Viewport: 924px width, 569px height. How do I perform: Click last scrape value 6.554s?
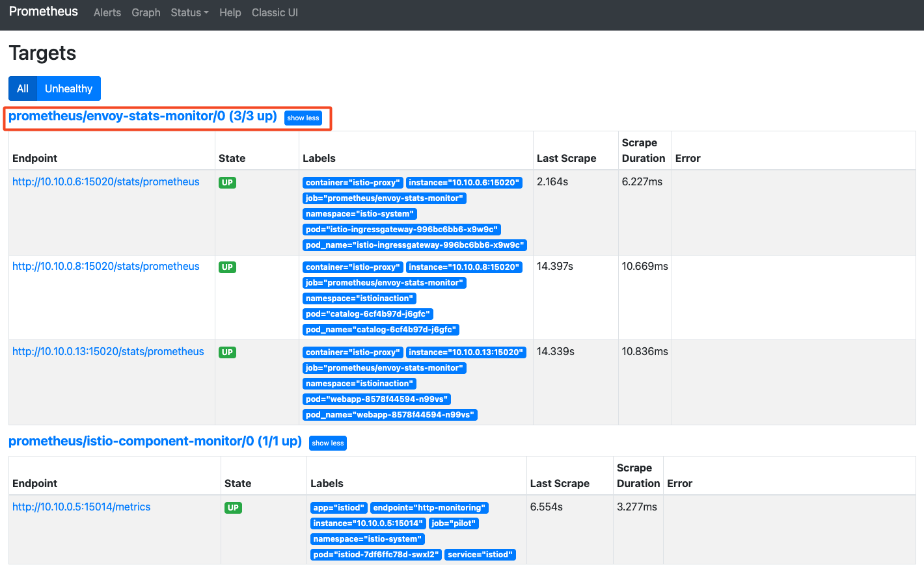[547, 507]
